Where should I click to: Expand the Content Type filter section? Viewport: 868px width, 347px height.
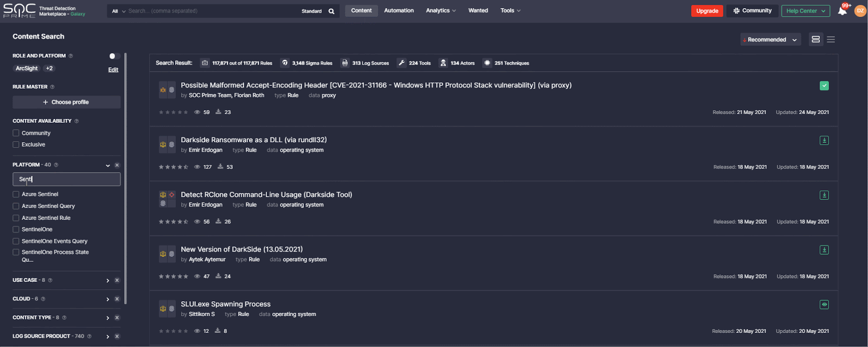tap(108, 318)
